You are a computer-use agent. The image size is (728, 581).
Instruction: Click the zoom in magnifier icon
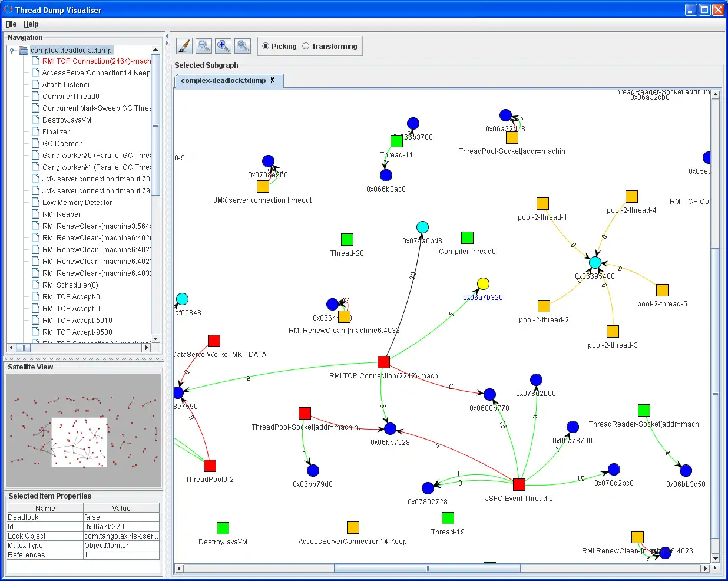click(223, 46)
